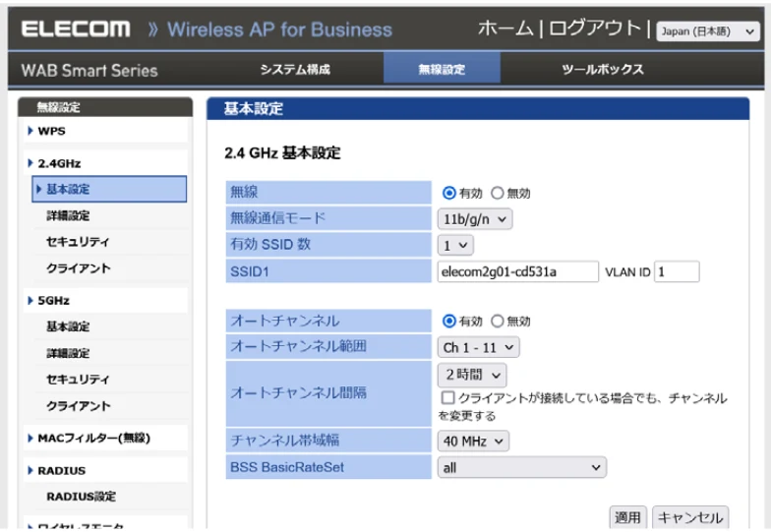The image size is (772, 532).
Task: Click the WAB Smart Series text
Action: coord(89,71)
